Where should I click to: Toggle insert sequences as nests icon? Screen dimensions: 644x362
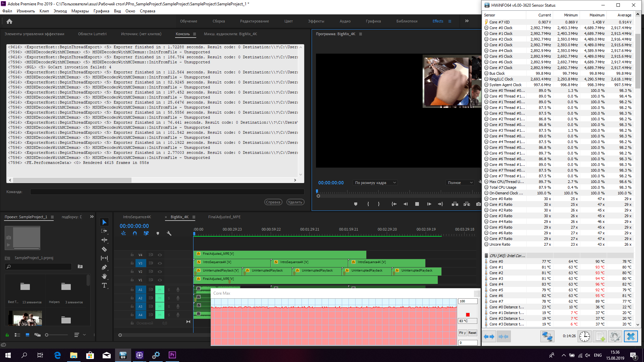click(x=123, y=233)
